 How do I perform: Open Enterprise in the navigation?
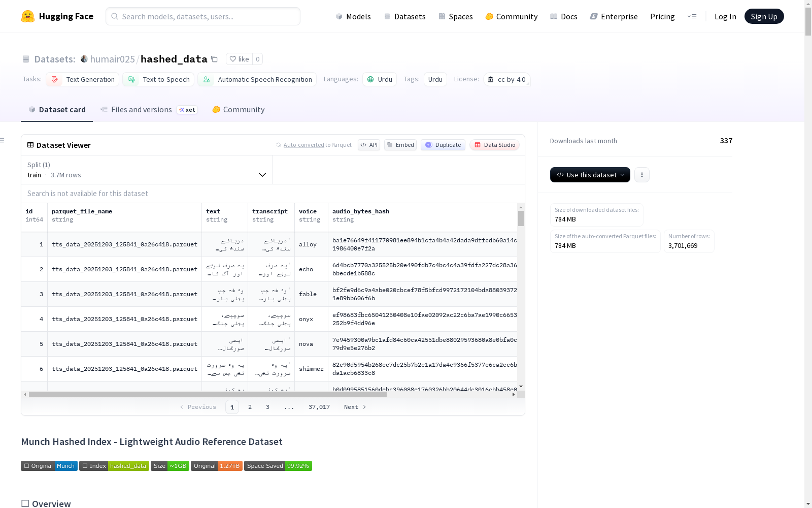click(x=614, y=17)
